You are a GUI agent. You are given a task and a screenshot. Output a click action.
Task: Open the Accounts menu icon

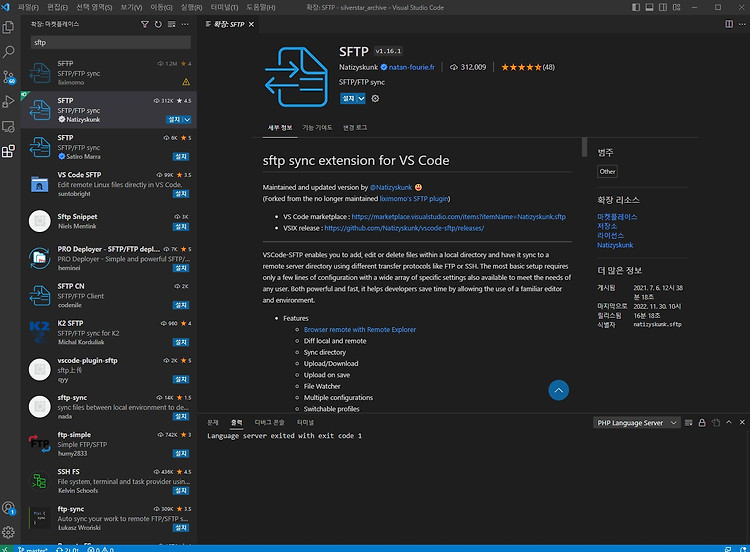[8, 508]
